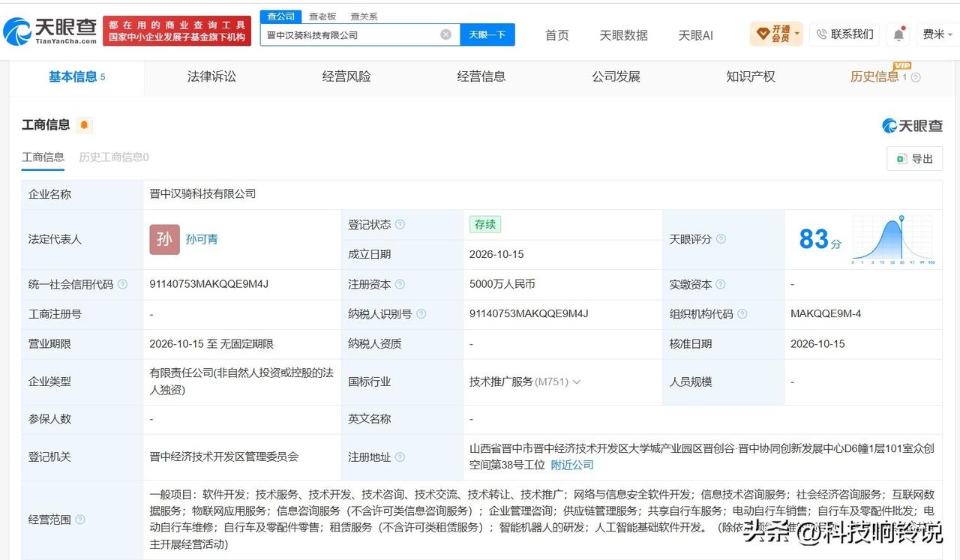
Task: Click help icon next to 天眼评分
Action: point(721,239)
